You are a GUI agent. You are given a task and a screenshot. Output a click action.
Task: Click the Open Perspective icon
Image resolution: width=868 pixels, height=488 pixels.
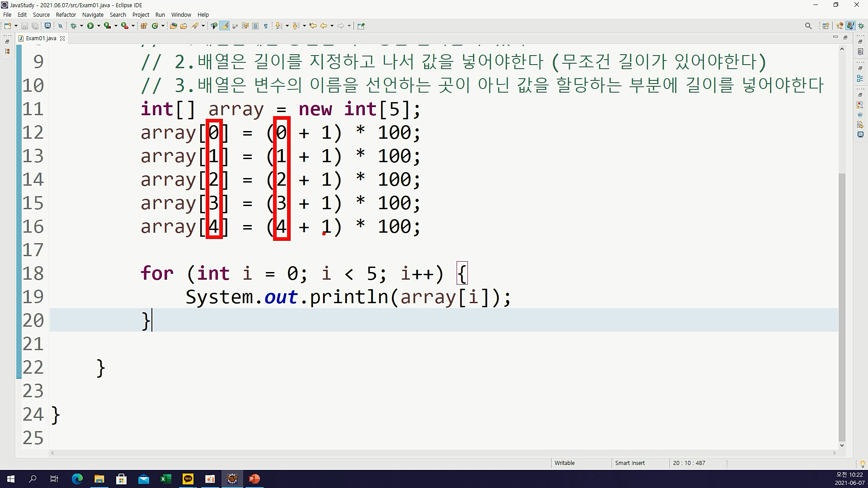pyautogui.click(x=826, y=26)
